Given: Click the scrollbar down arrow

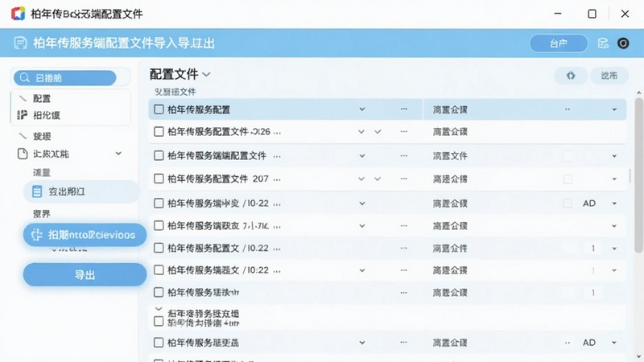Looking at the screenshot, I should coord(638,356).
